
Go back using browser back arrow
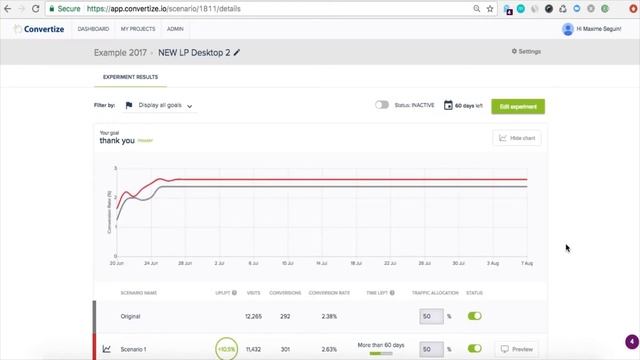coord(7,9)
